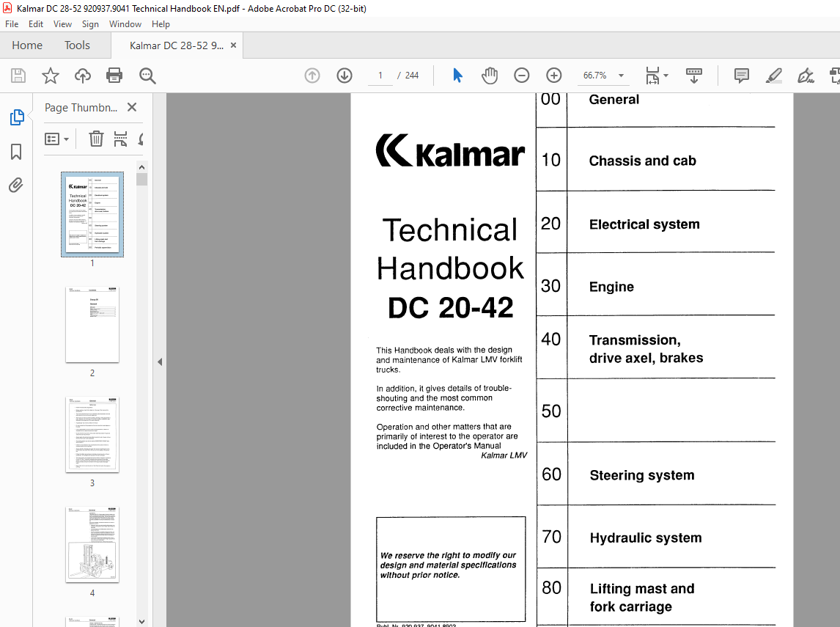This screenshot has height=627, width=840.
Task: Open the File menu
Action: click(12, 24)
